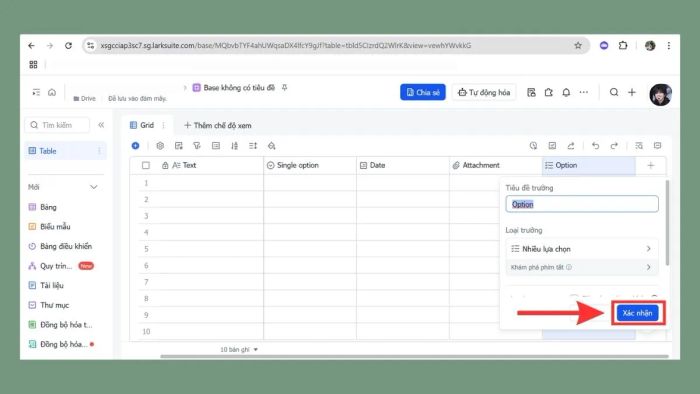Open the row height tool
Viewport: 700px width, 394px height.
[x=253, y=145]
